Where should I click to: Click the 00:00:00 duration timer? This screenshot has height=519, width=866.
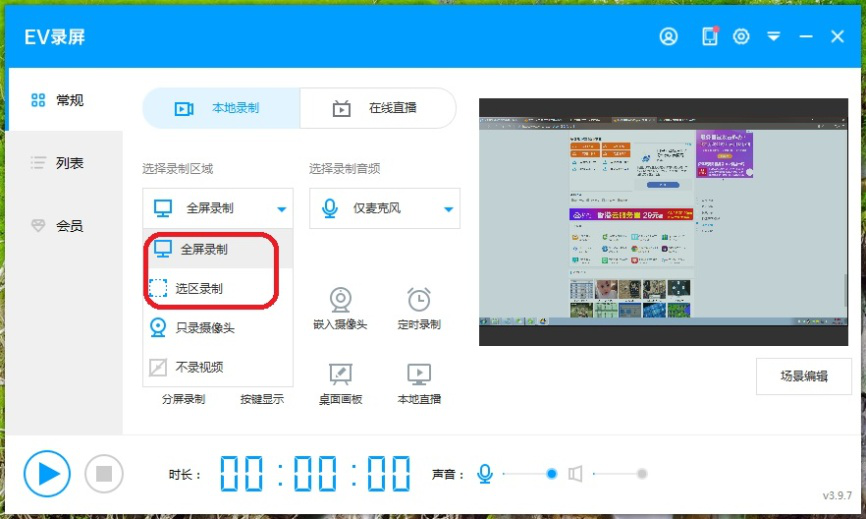coord(315,474)
